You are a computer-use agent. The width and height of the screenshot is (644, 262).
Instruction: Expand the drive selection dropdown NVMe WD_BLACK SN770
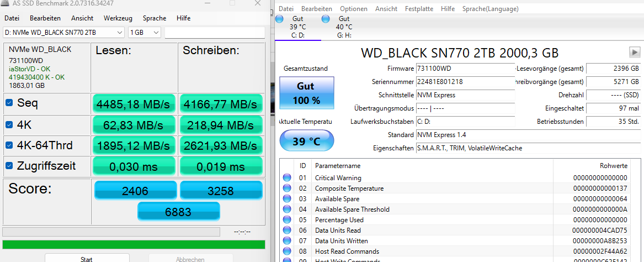point(63,33)
